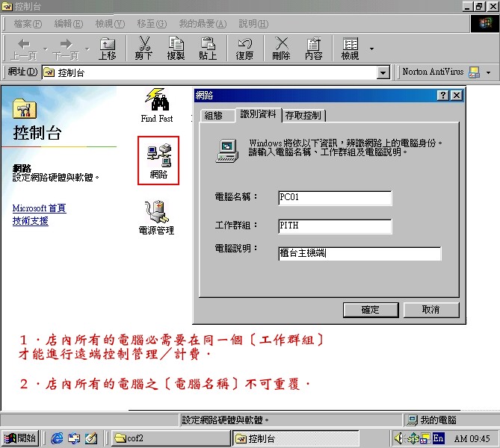Screen dimensions: 500x448
Task: Click the second quick launch icon
Action: point(74,439)
